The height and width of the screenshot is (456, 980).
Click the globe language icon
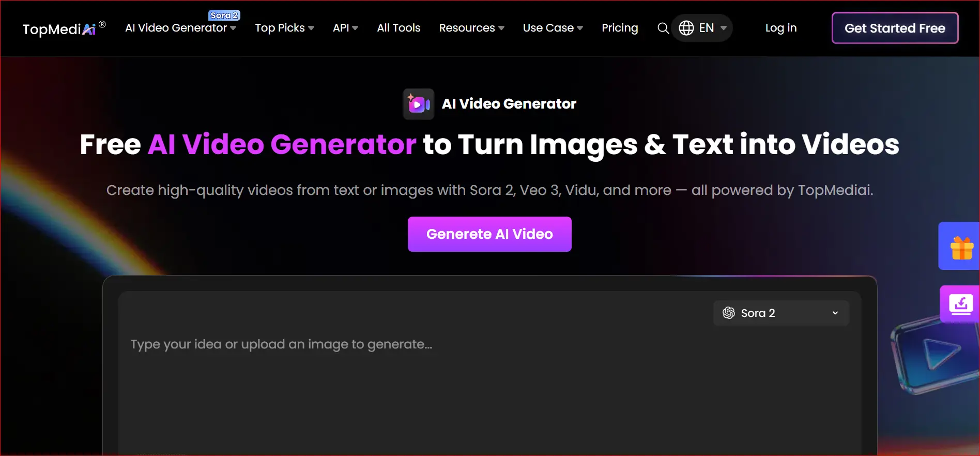point(686,28)
